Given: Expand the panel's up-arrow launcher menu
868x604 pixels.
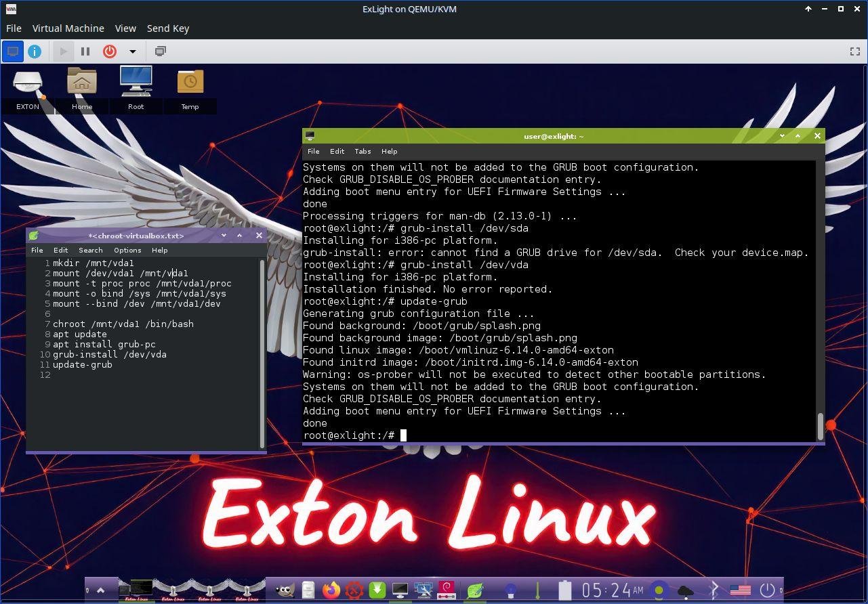Looking at the screenshot, I should click(x=100, y=590).
